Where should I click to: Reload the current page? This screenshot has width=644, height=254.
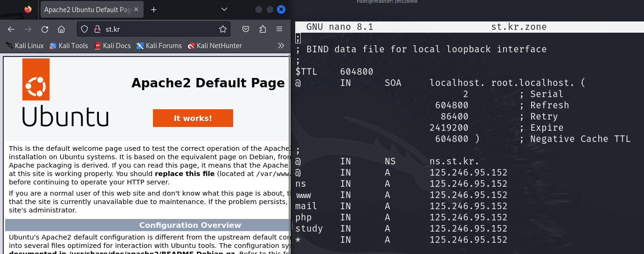click(x=45, y=29)
